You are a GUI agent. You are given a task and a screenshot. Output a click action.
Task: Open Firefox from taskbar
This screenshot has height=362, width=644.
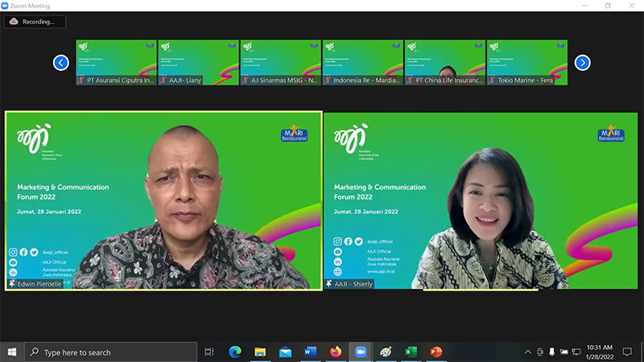336,352
